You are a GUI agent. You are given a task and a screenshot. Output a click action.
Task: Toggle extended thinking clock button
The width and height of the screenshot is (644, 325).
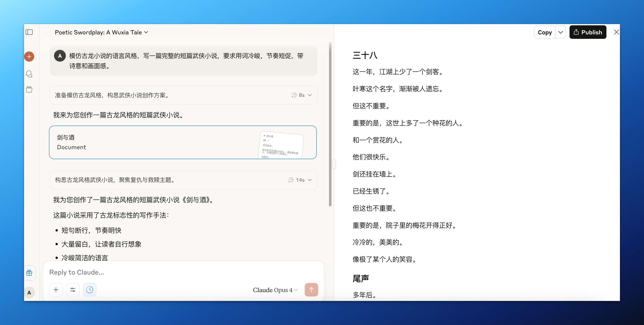click(89, 290)
